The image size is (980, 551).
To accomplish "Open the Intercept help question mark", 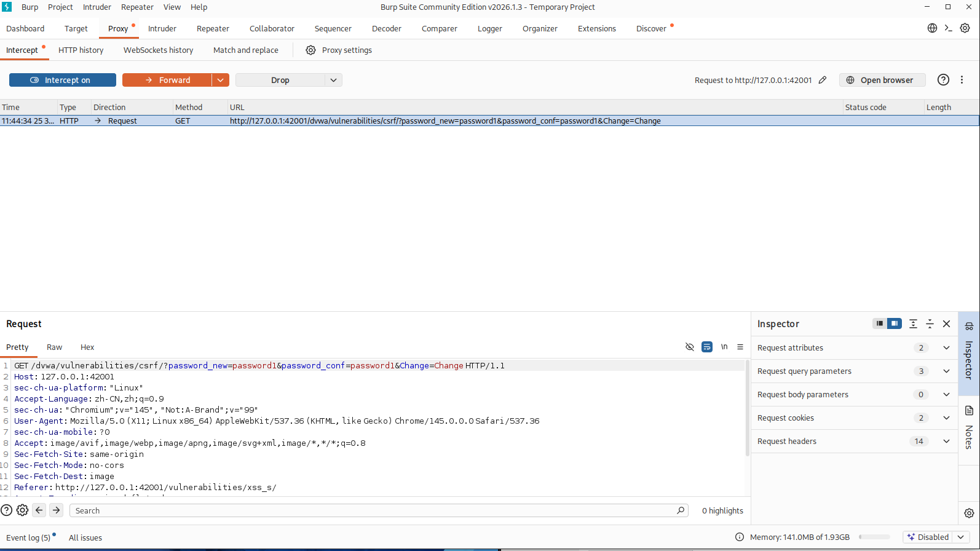I will [x=943, y=80].
